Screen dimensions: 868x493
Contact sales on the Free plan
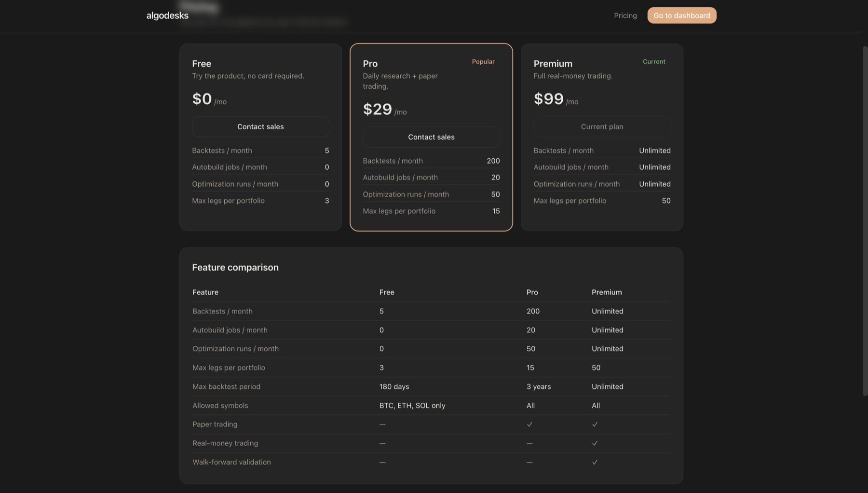tap(260, 126)
